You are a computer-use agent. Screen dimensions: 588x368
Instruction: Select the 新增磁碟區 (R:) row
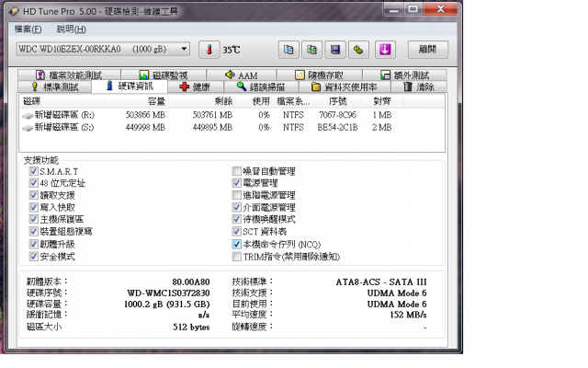click(232, 115)
